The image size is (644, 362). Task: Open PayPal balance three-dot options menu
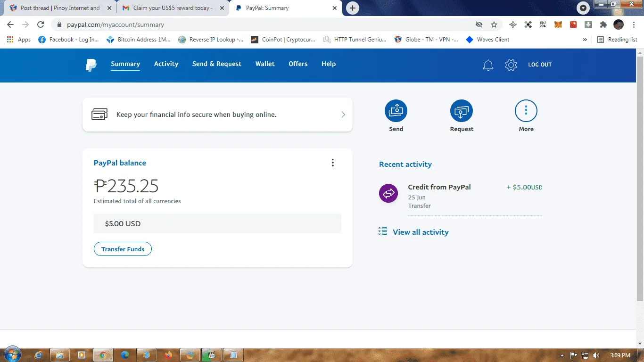click(x=332, y=163)
